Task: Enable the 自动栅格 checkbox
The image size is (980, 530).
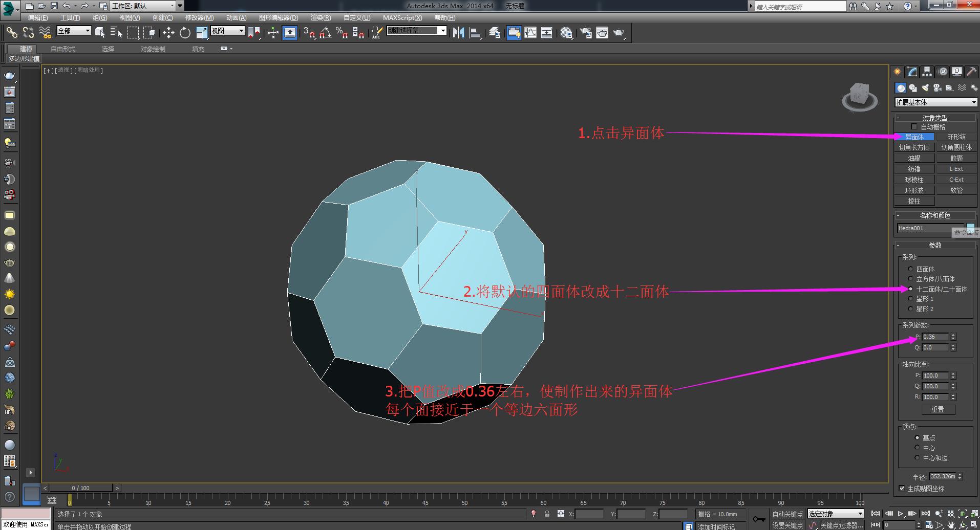Action: pyautogui.click(x=914, y=126)
